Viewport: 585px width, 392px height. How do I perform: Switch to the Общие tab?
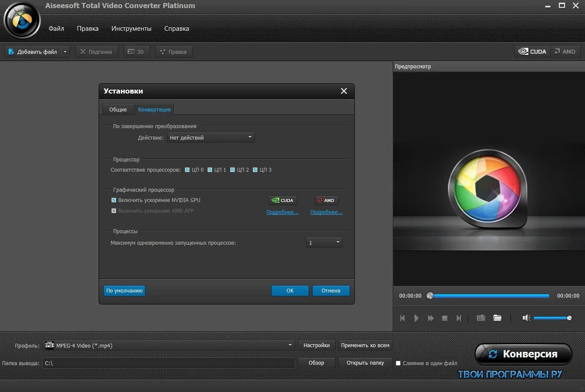[x=118, y=110]
